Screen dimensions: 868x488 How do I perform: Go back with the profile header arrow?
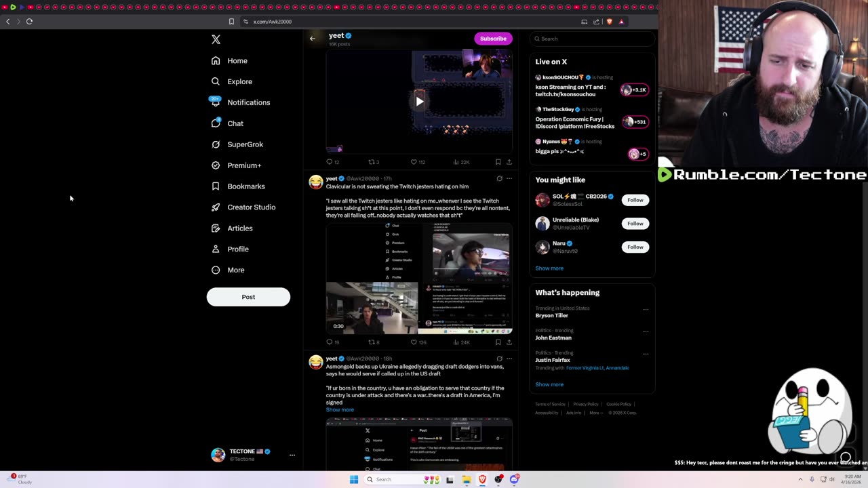(x=313, y=39)
